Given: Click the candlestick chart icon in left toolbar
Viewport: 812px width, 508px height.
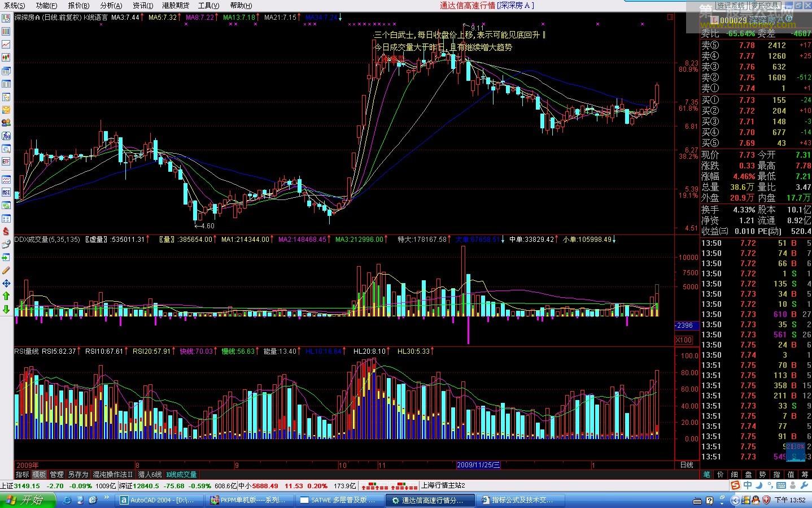Looking at the screenshot, I should coord(6,58).
